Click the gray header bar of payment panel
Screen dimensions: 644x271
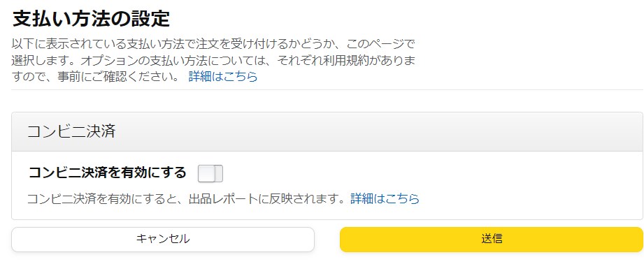327,131
